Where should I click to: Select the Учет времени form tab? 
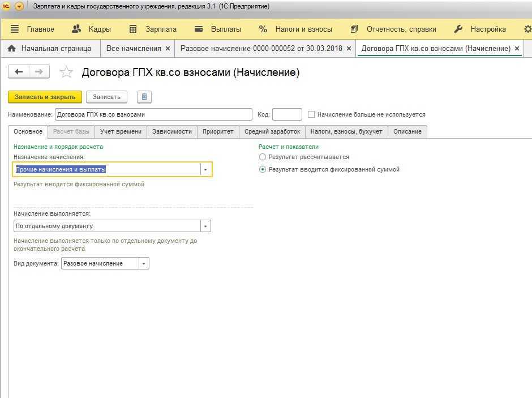pos(121,132)
